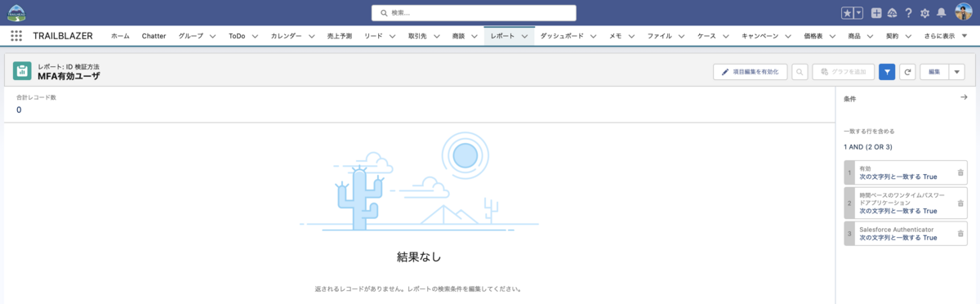Open the help question mark icon
Image resolution: width=980 pixels, height=304 pixels.
908,13
